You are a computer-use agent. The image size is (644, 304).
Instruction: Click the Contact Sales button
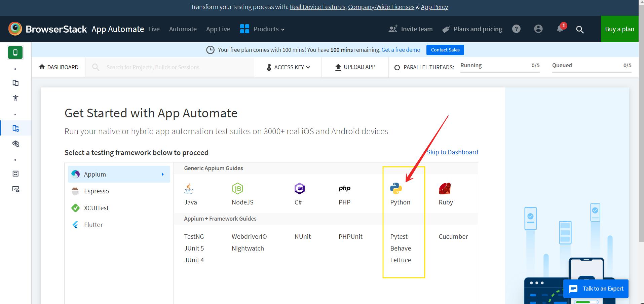(x=445, y=50)
